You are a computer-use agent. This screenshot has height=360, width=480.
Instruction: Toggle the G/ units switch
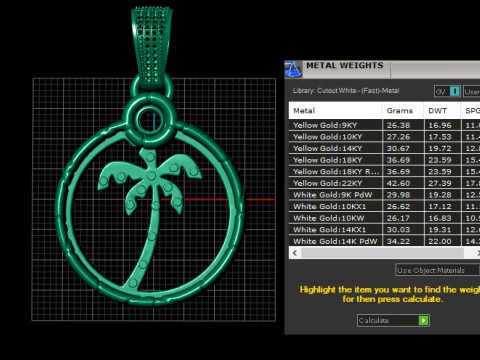[x=447, y=92]
